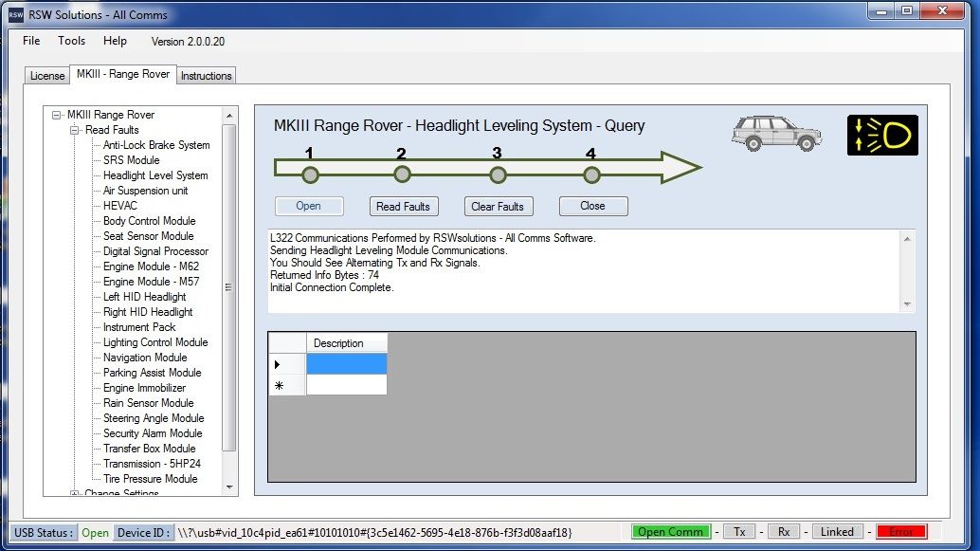Minimize the RSW Solutions window

pyautogui.click(x=881, y=11)
